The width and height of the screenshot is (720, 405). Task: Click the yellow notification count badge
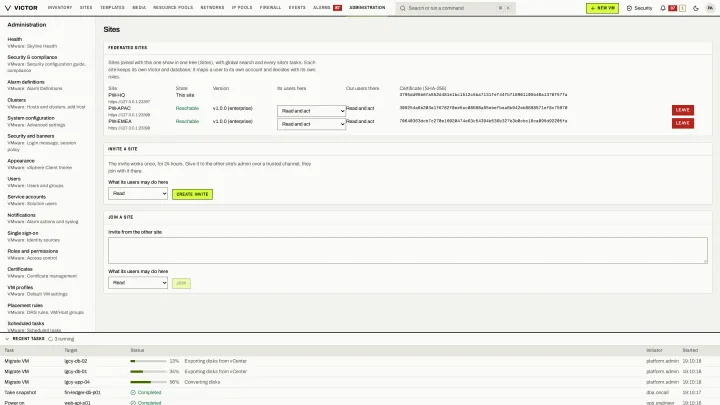click(x=682, y=8)
